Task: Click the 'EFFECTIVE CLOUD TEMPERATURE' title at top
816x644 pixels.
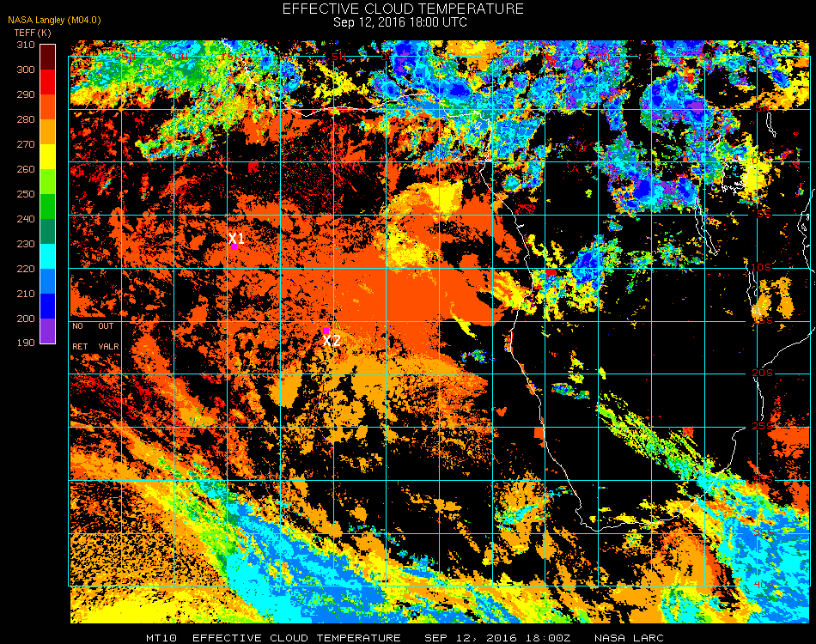Action: (x=403, y=9)
